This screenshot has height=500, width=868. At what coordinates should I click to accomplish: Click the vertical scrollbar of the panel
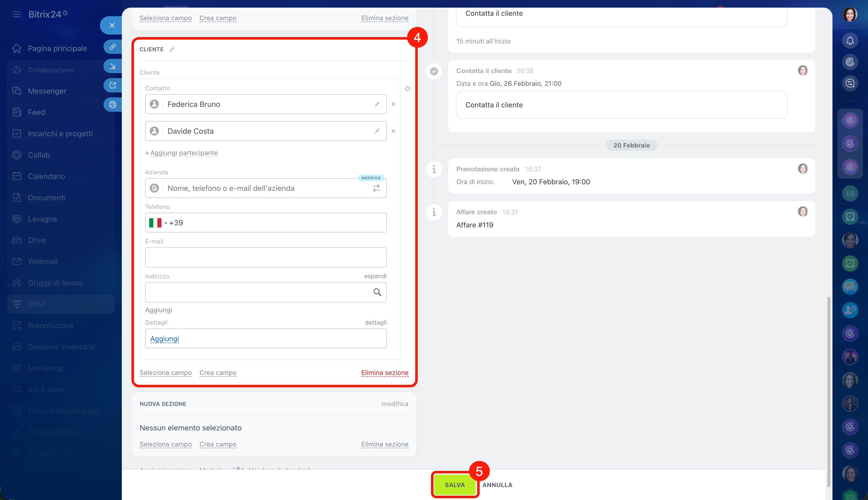pos(828,391)
